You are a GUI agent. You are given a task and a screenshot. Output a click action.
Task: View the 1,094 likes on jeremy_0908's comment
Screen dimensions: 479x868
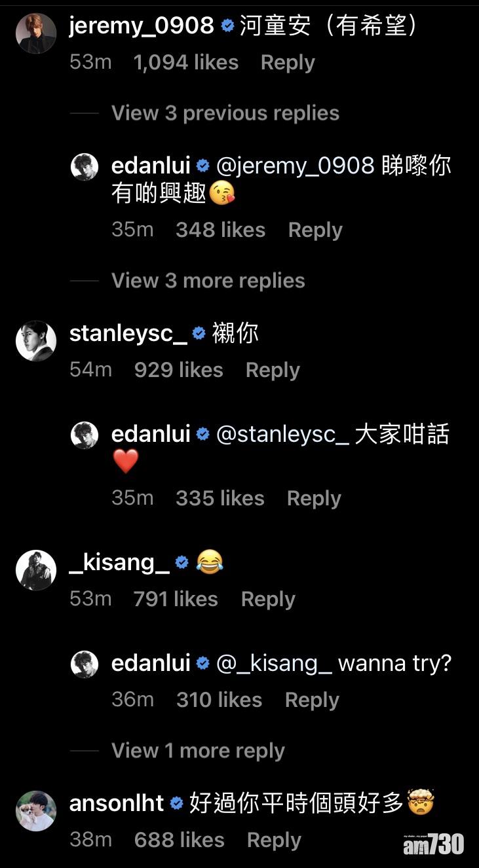click(185, 63)
